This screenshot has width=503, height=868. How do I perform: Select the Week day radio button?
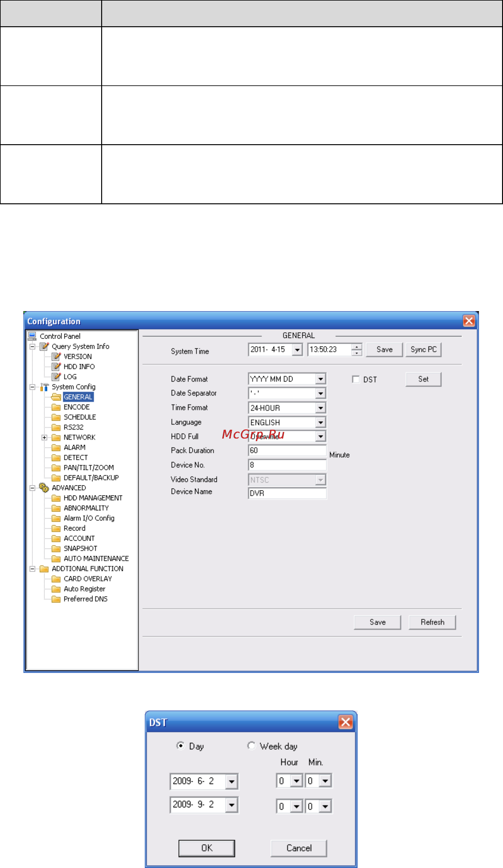coord(251,746)
